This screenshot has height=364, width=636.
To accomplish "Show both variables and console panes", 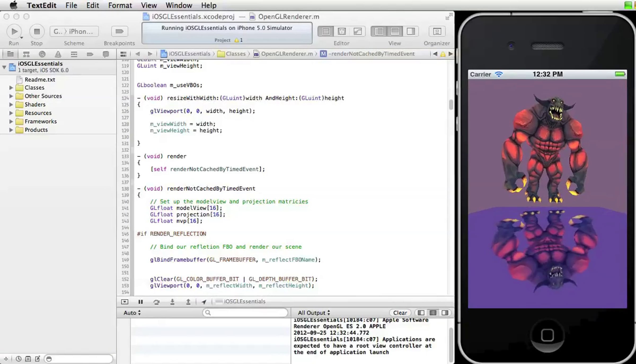I will click(x=433, y=313).
